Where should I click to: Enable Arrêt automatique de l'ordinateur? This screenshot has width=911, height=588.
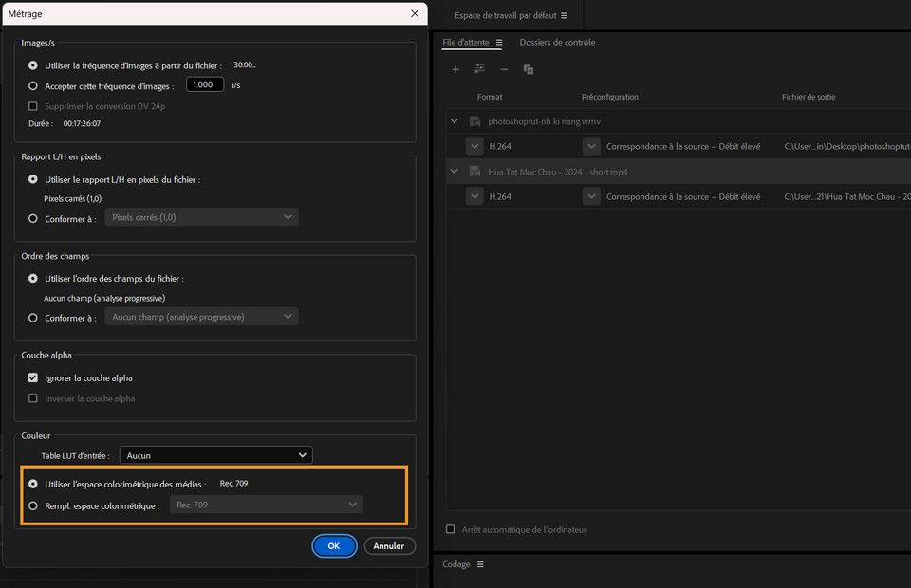(x=450, y=529)
